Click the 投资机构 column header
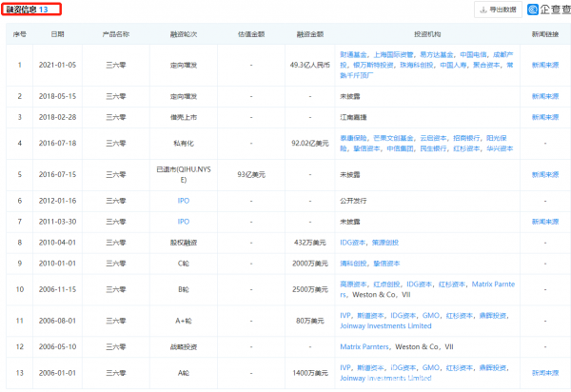The image size is (571, 392). [x=427, y=34]
